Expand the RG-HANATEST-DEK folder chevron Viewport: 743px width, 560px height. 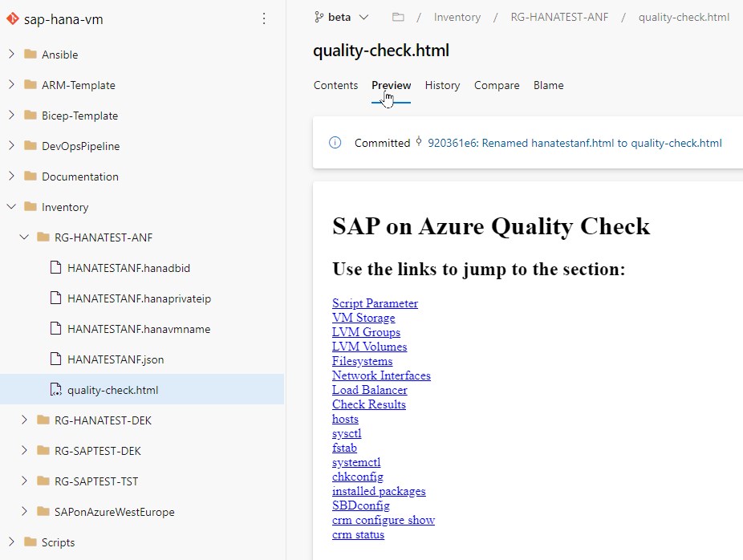[x=24, y=420]
